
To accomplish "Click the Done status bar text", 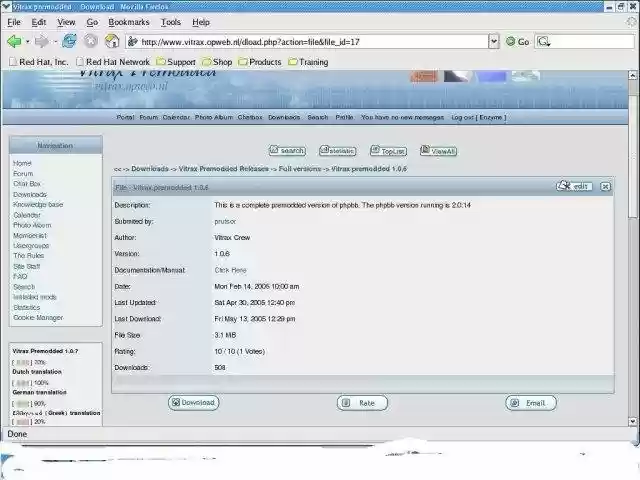I will [17, 434].
